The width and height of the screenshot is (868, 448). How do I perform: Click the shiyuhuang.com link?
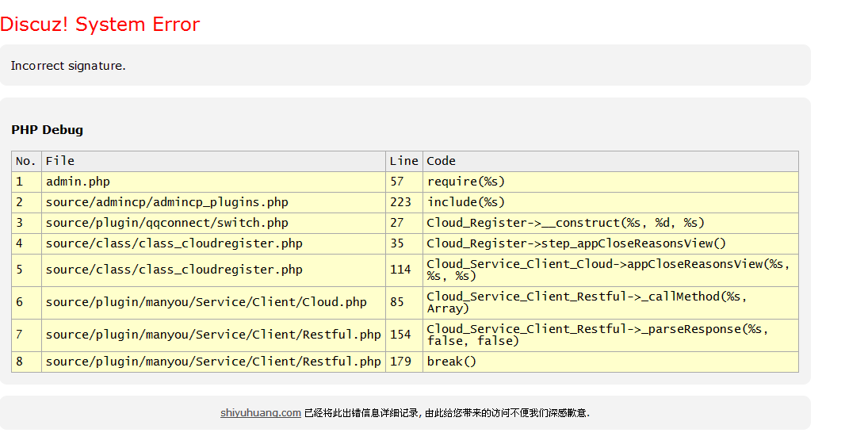tap(260, 412)
